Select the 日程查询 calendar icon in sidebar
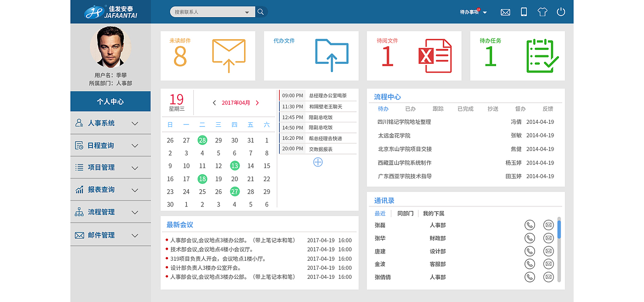644x302 pixels. point(78,145)
